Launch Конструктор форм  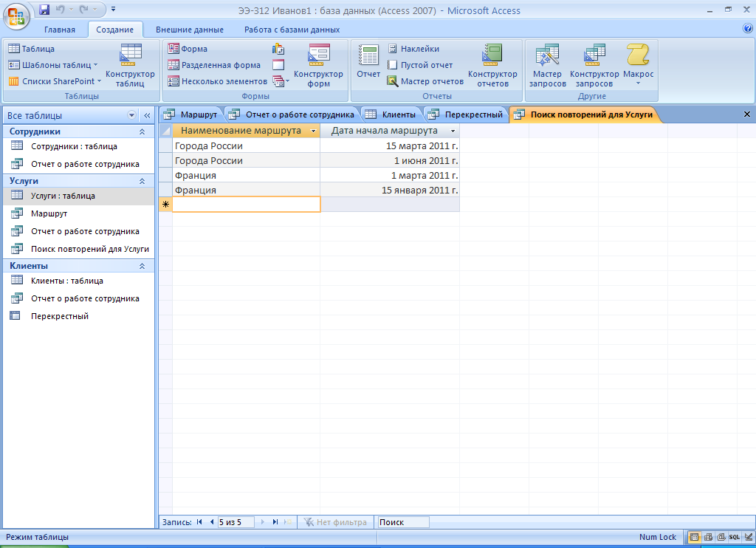pyautogui.click(x=318, y=65)
